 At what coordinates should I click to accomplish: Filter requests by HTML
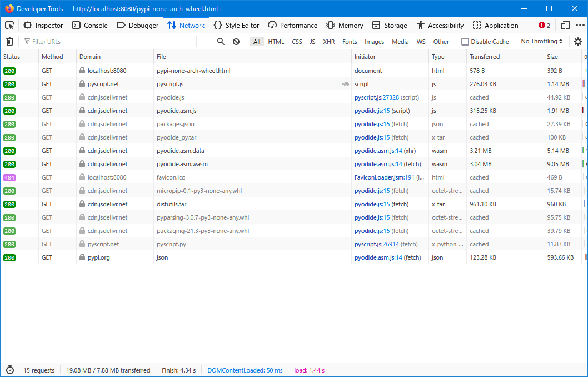(x=276, y=42)
